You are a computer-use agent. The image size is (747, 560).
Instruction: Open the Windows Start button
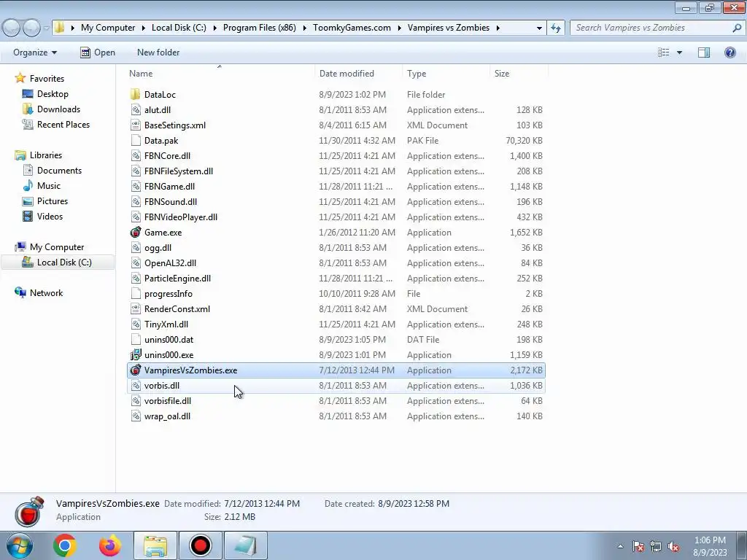tap(18, 545)
